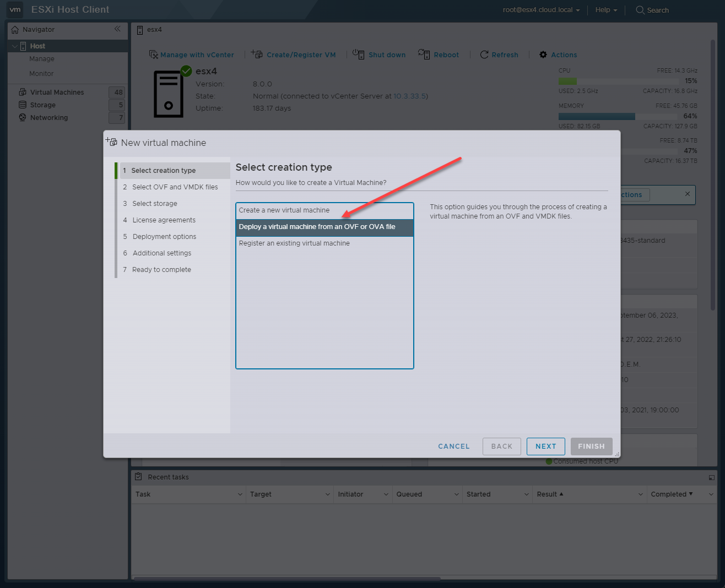Screen dimensions: 725x588
Task: Click the Virtual Machines icon in Navigator
Action: pyautogui.click(x=23, y=92)
